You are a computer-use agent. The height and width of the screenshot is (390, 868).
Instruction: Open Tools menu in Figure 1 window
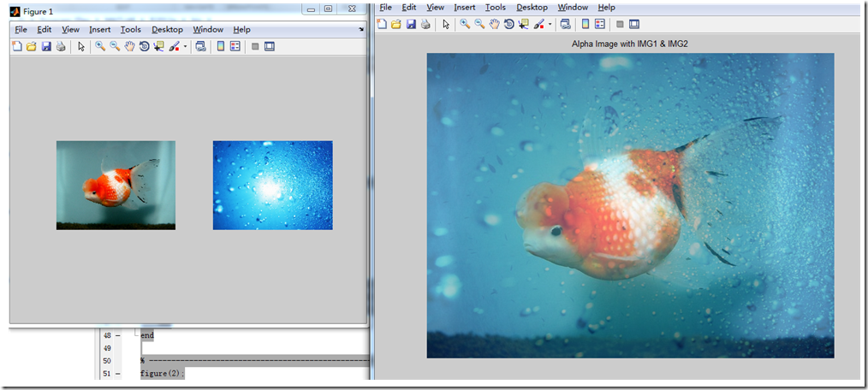[131, 29]
